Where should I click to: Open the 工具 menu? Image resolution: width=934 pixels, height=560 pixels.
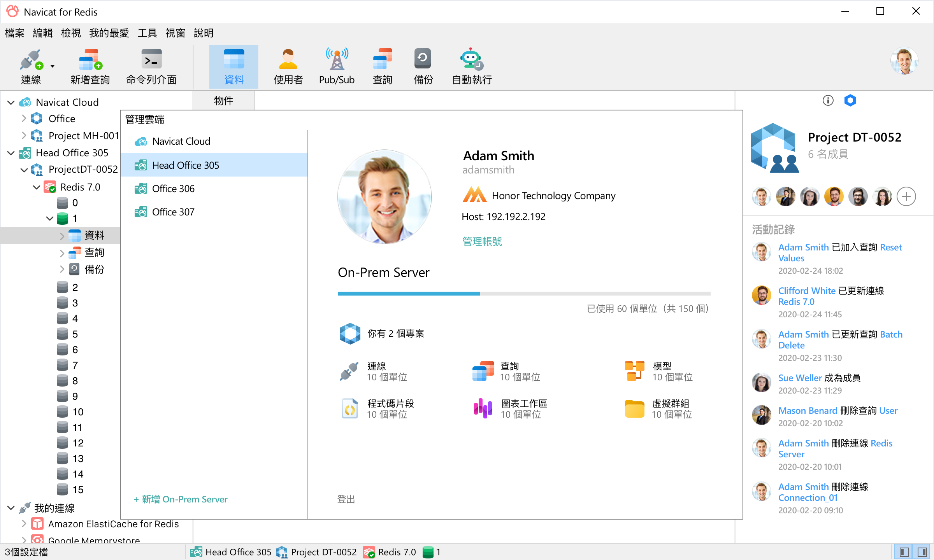click(147, 33)
